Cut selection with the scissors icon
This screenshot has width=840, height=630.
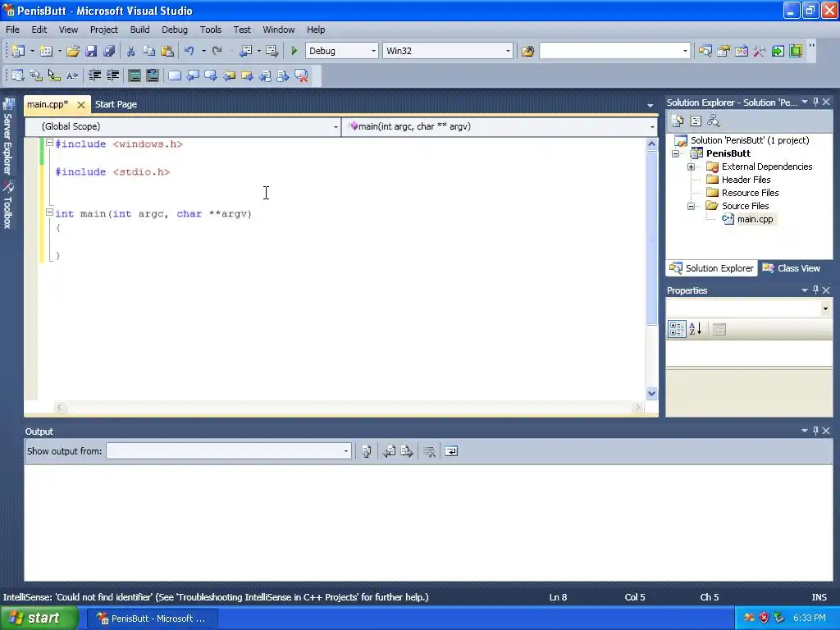[130, 51]
